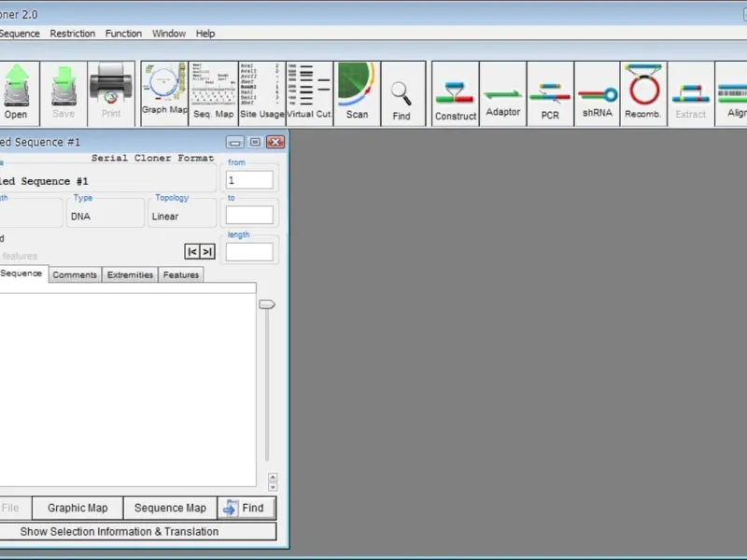Jump to sequence end arrow button
Screen dimensions: 747x560
207,251
